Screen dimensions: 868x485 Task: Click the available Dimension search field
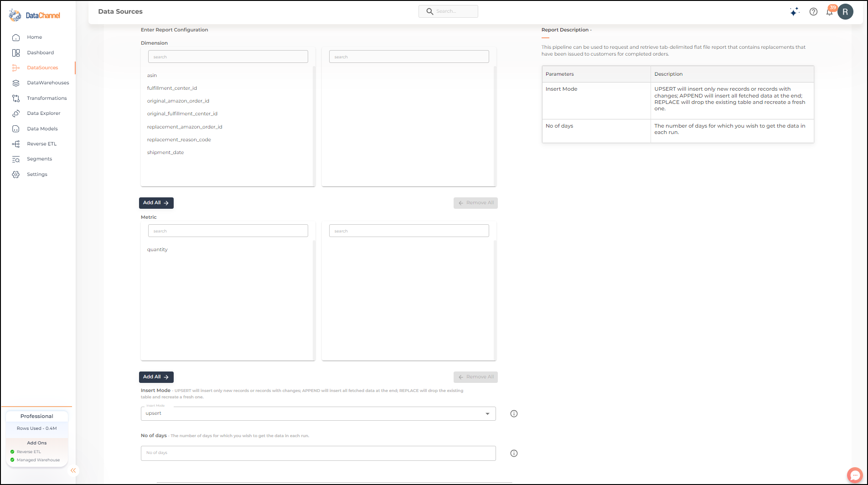[x=228, y=57]
